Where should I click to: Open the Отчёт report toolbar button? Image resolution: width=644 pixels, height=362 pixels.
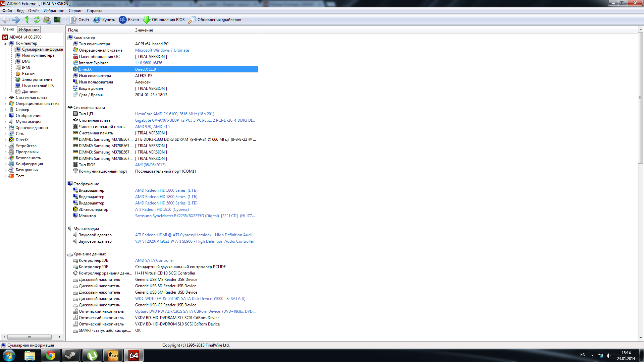(79, 20)
